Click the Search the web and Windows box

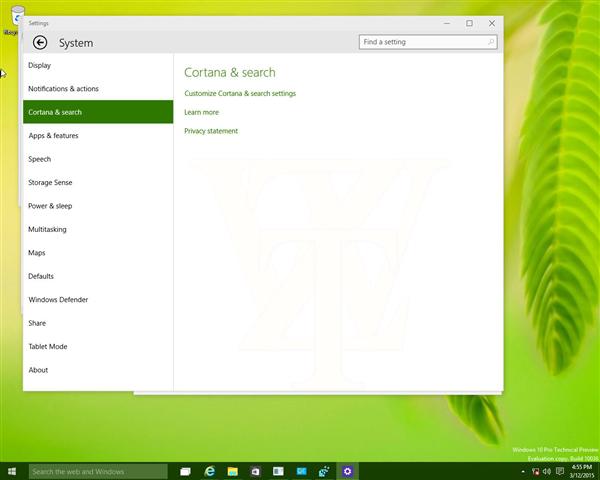pyautogui.click(x=97, y=471)
